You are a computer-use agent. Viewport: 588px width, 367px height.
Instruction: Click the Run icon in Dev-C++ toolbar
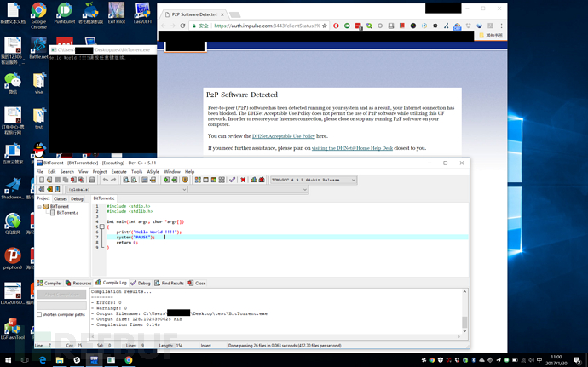[x=206, y=180]
